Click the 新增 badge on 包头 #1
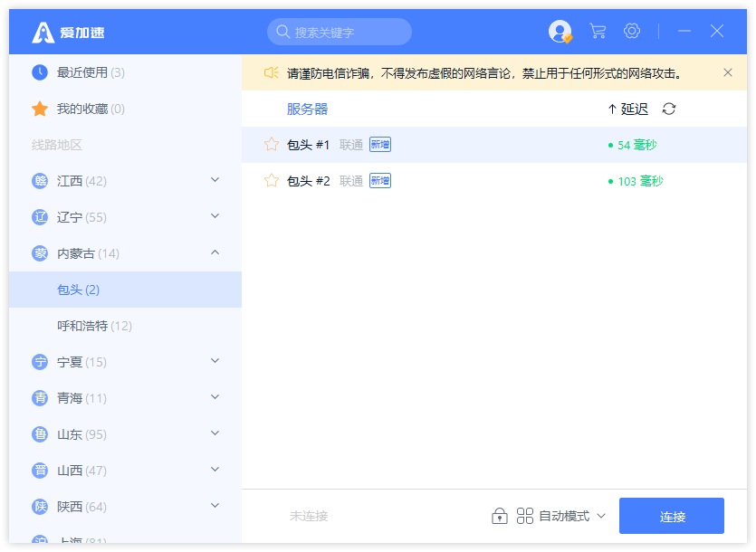Screen dimensions: 756x552 pos(380,145)
